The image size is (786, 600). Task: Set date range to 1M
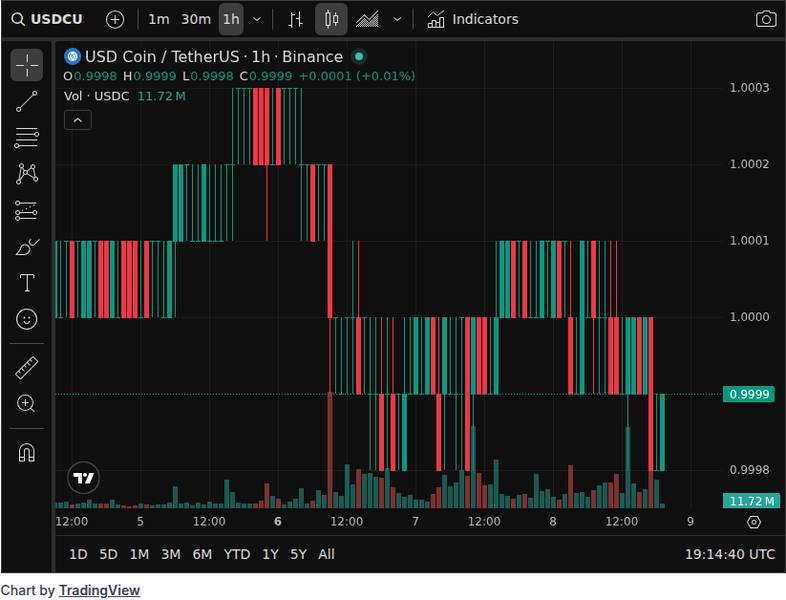(139, 554)
